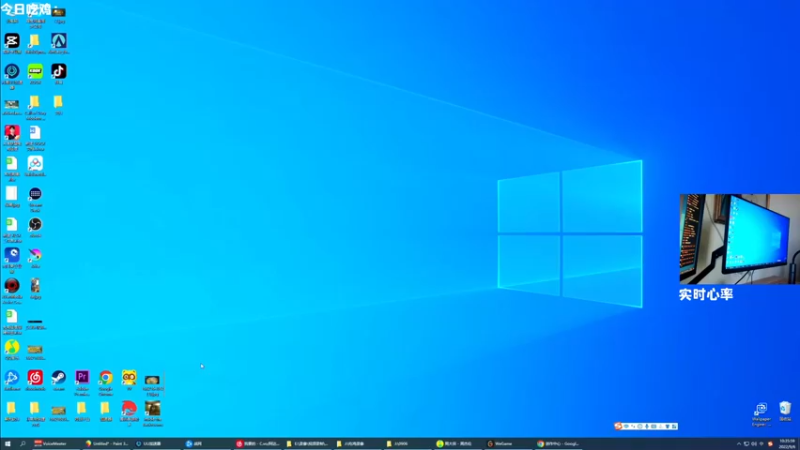Screen dimensions: 800x450
Task: Open the Recycle Bin
Action: (x=785, y=408)
